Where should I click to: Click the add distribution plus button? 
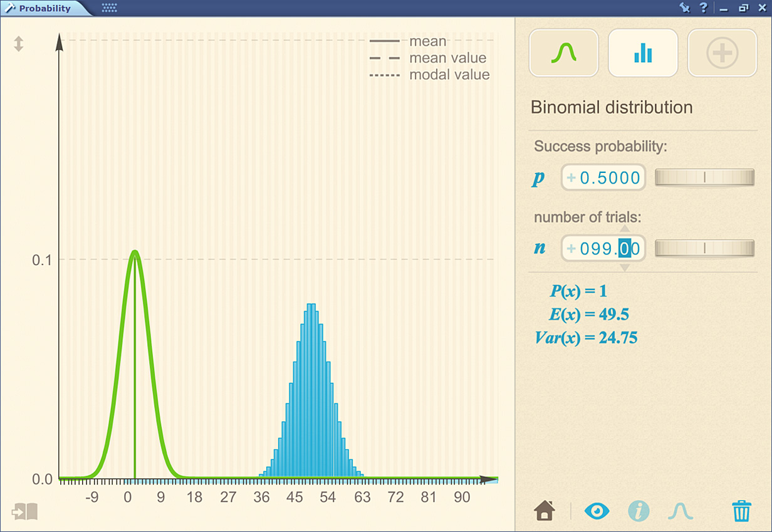click(x=722, y=53)
